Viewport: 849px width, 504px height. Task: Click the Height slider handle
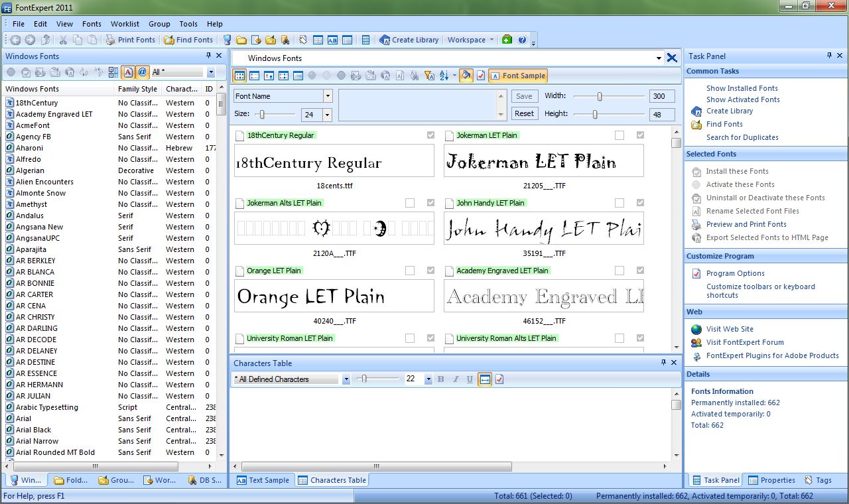(x=595, y=115)
